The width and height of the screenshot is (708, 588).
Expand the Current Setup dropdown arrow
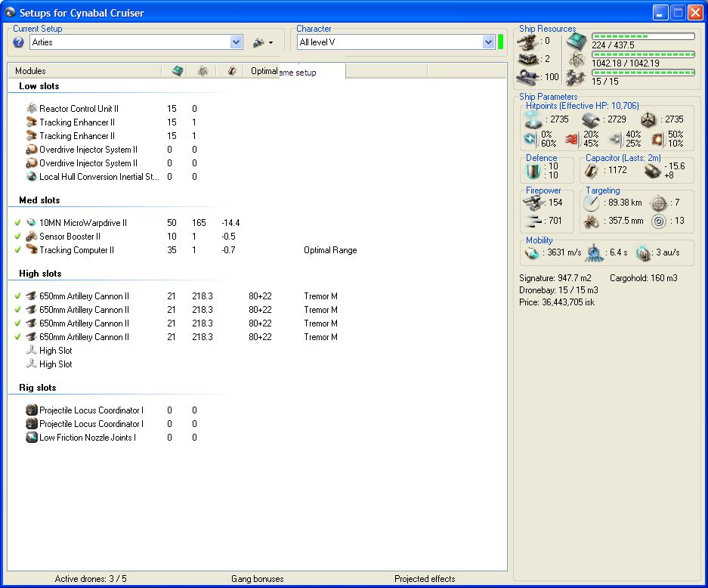(x=236, y=42)
